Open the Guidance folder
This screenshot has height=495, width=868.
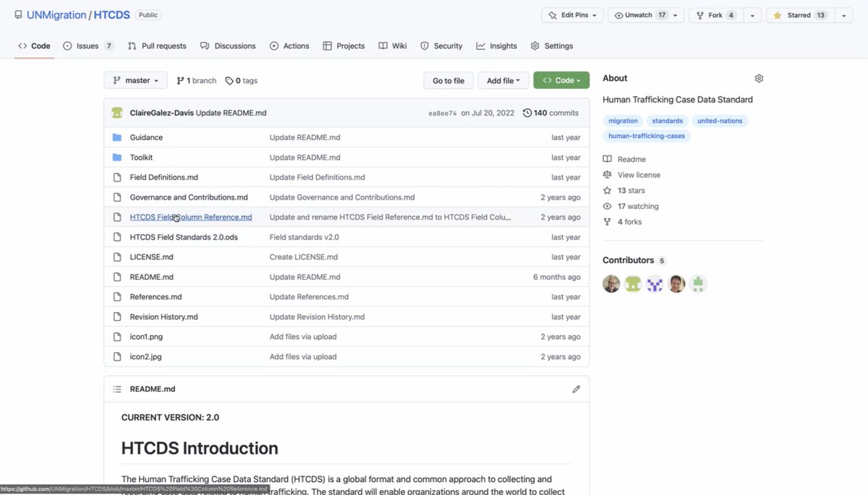(x=146, y=137)
